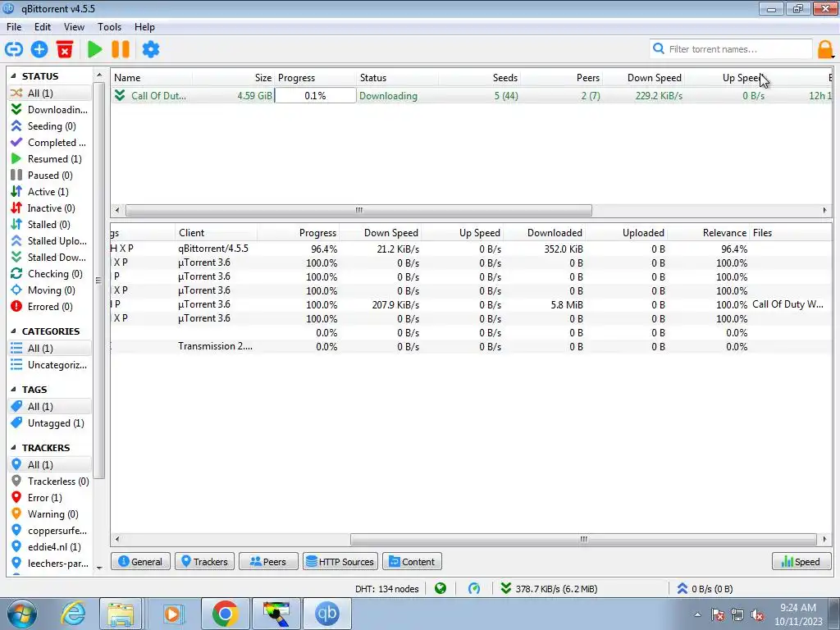The width and height of the screenshot is (840, 630).
Task: Sort peers by Relevance column
Action: pyautogui.click(x=708, y=233)
